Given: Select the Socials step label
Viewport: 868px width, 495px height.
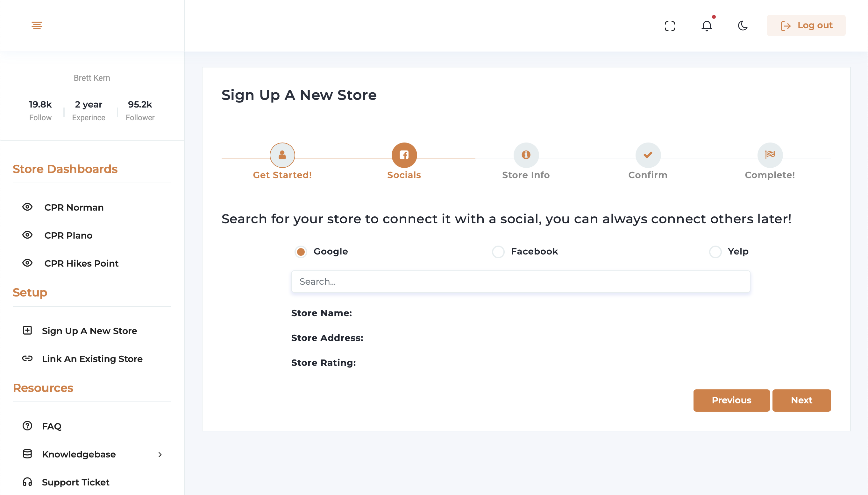Looking at the screenshot, I should [x=404, y=175].
